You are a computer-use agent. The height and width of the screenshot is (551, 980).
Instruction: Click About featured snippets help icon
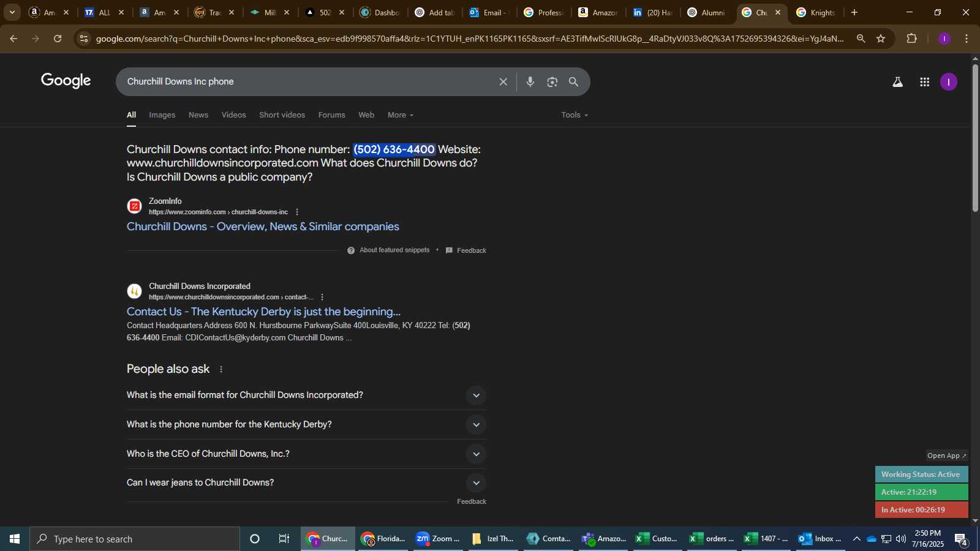[x=351, y=250]
